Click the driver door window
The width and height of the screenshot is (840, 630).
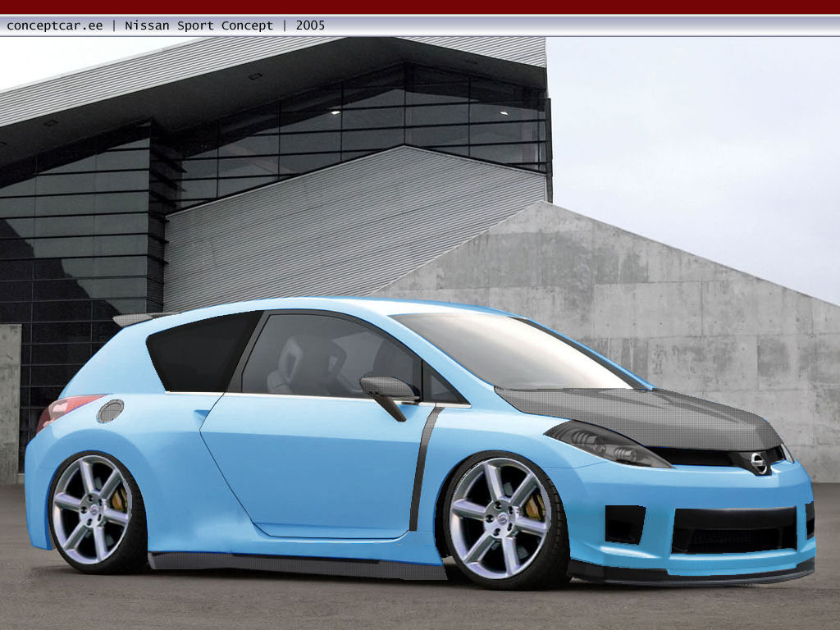tap(328, 355)
